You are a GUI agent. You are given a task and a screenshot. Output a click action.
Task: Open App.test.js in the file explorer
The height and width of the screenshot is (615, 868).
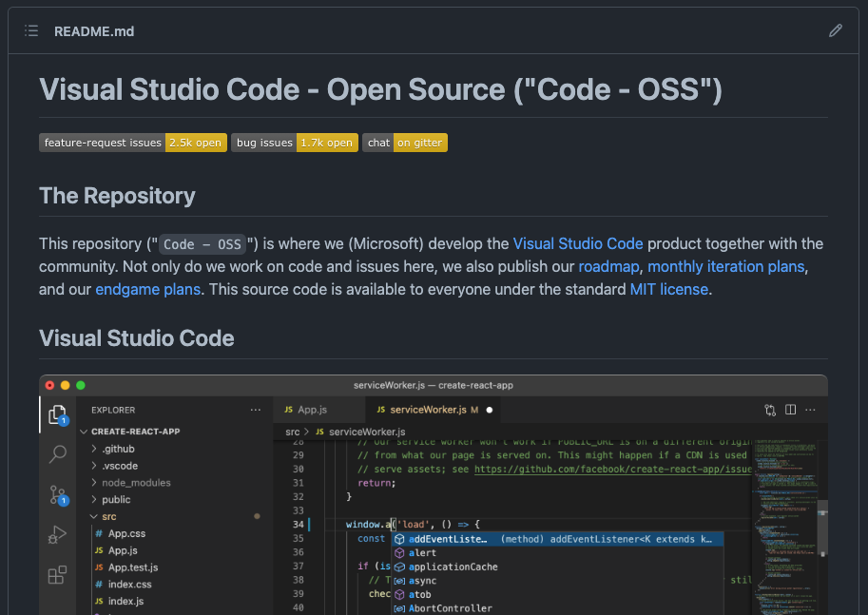click(132, 567)
